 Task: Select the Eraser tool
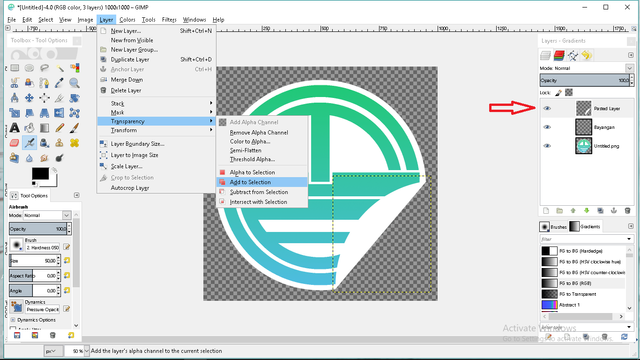(x=15, y=143)
